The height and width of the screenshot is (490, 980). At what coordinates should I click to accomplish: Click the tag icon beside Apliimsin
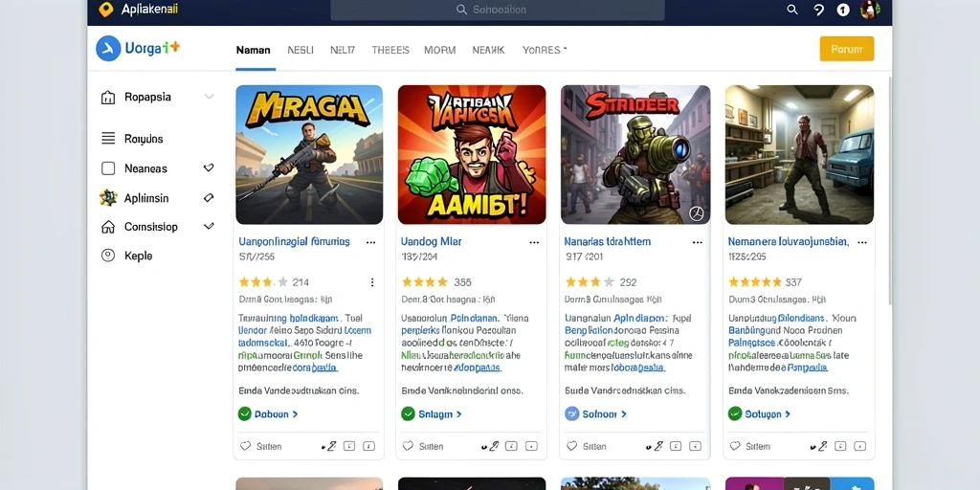pos(209,197)
